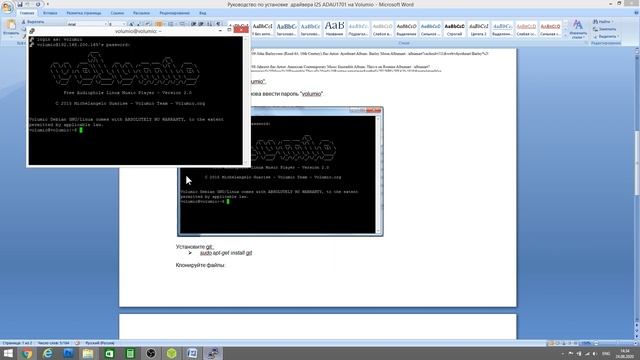The height and width of the screenshot is (360, 640).
Task: Click the volume icon in system tray
Action: [595, 353]
